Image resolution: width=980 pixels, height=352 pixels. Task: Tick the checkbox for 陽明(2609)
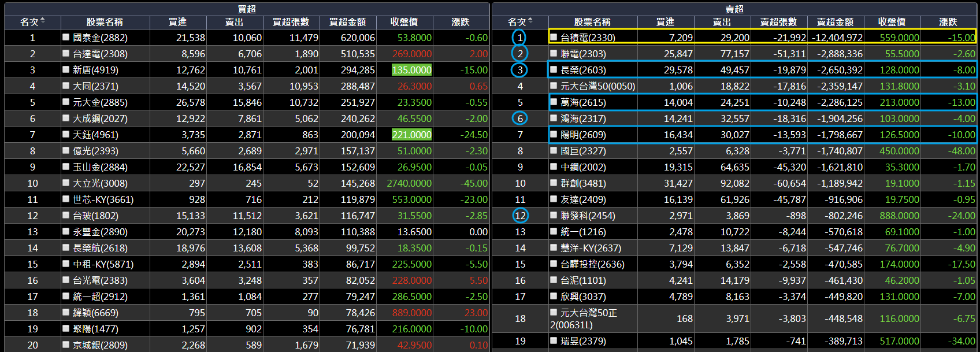click(554, 135)
